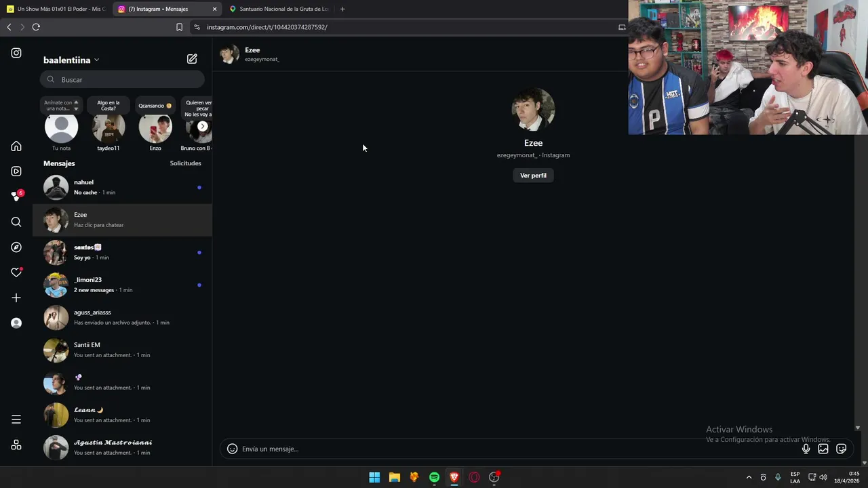The image size is (868, 488).
Task: Open Brave browser taskbar icon
Action: [x=454, y=477]
